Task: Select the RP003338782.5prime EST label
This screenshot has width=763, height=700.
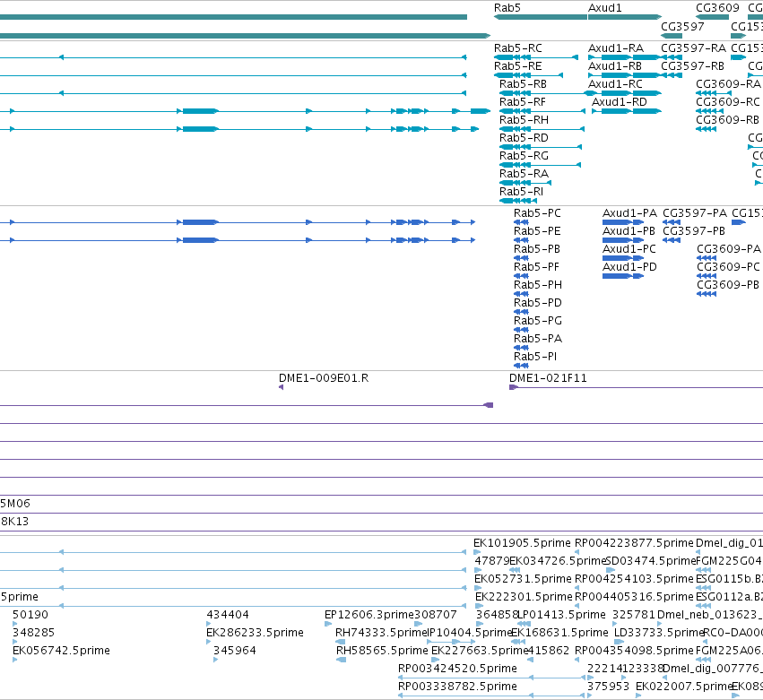Action: click(x=457, y=687)
